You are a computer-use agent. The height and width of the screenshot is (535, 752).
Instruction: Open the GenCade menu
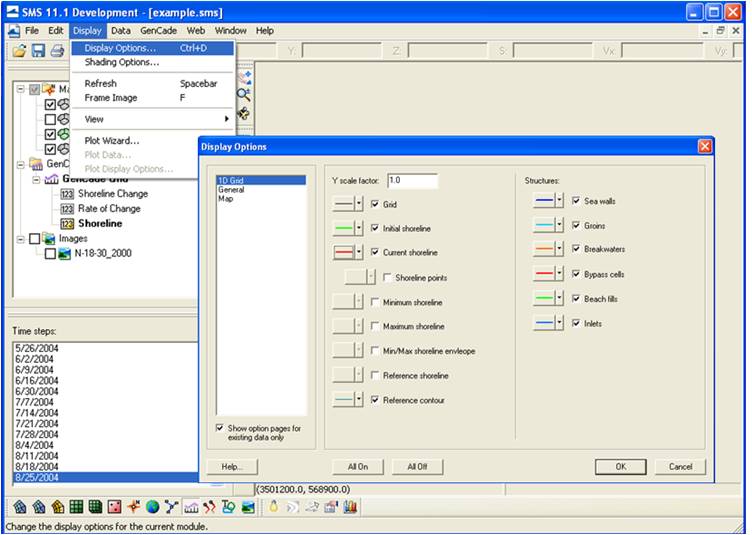(x=158, y=31)
